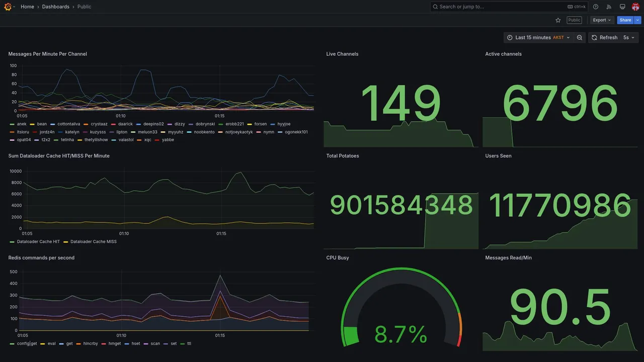
Task: Open the user profile avatar
Action: 635,7
